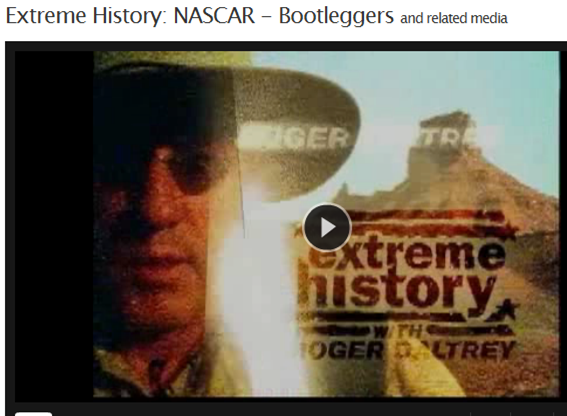Click the 'ROGER' lettering on the hat brim
Image resolution: width=567 pixels, height=416 pixels.
coord(295,138)
